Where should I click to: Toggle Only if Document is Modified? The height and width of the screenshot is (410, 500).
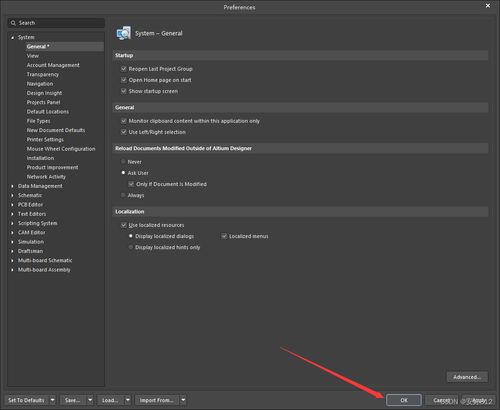click(131, 184)
